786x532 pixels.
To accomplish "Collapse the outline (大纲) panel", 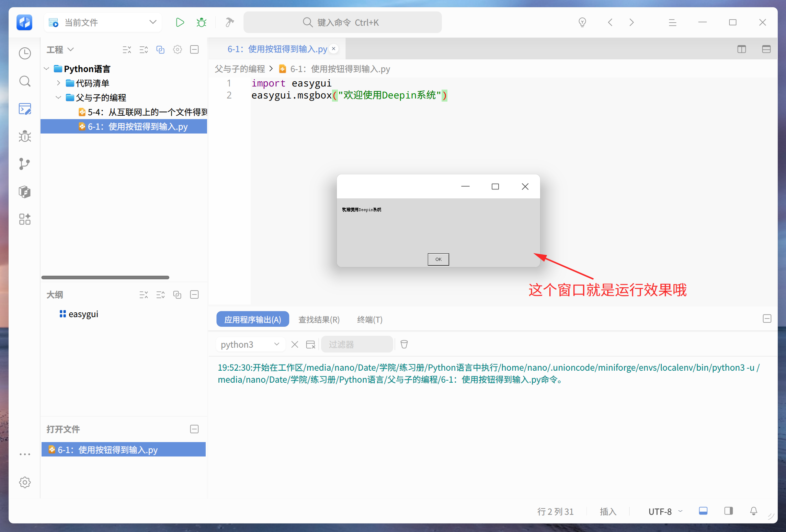I will pyautogui.click(x=194, y=295).
